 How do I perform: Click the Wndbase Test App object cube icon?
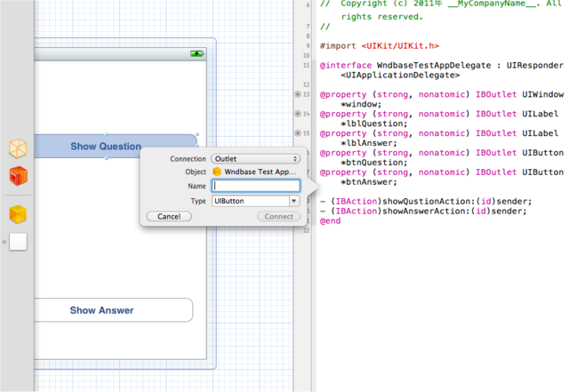pyautogui.click(x=217, y=172)
